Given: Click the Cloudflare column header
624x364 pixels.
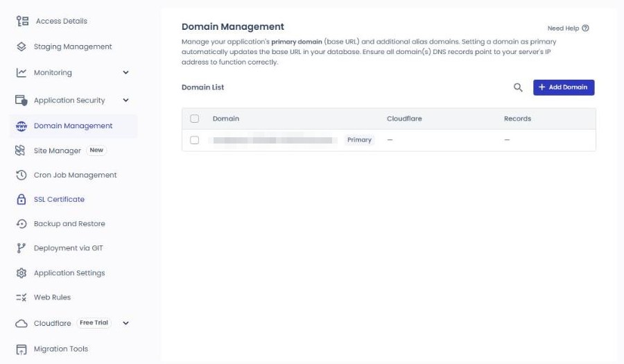Looking at the screenshot, I should tap(404, 119).
